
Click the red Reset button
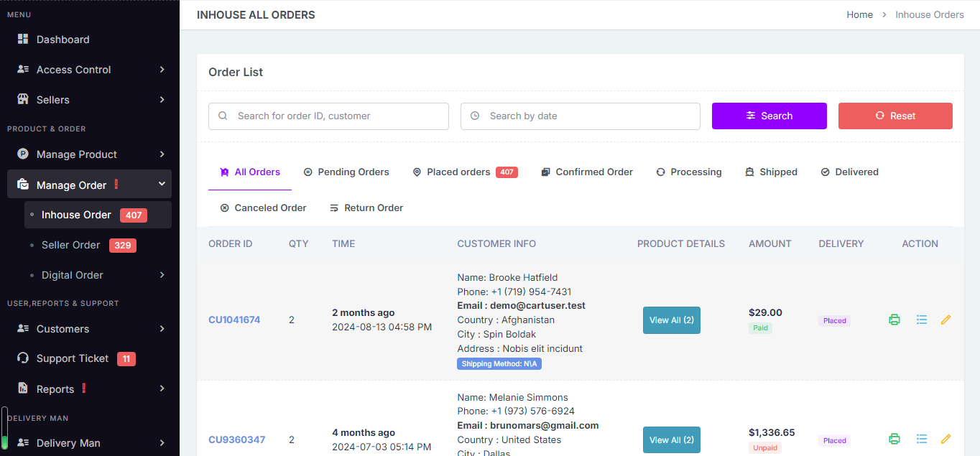(895, 116)
